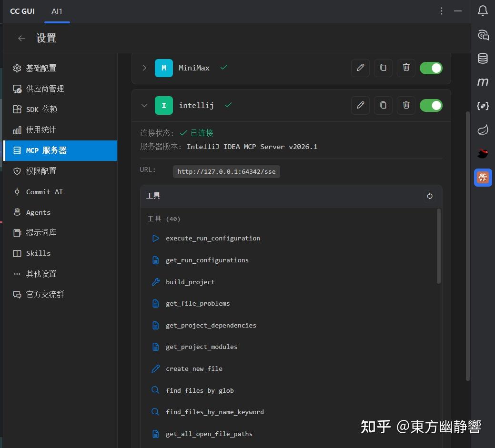Refresh the 工具 tools list
This screenshot has height=448, width=495.
430,196
